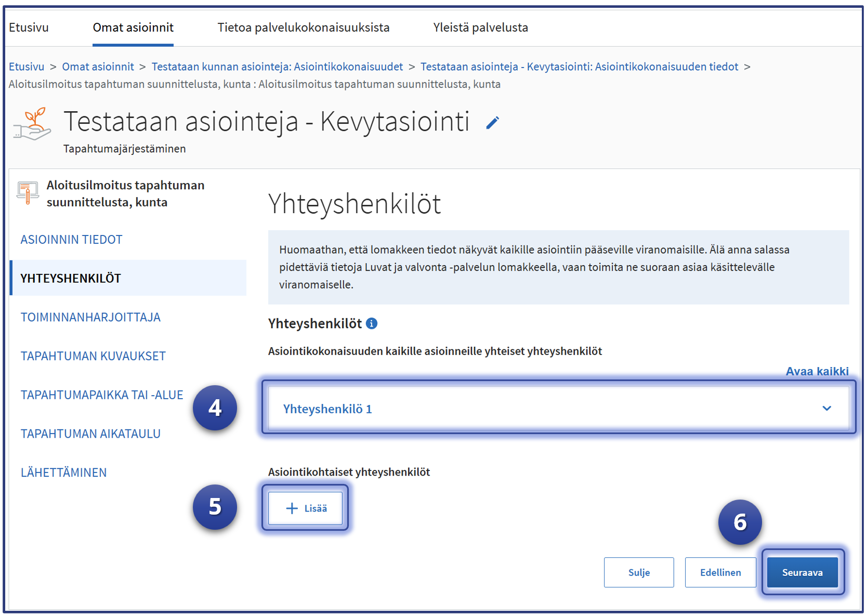The image size is (866, 616).
Task: Go back with the Edellinen button
Action: click(x=720, y=572)
